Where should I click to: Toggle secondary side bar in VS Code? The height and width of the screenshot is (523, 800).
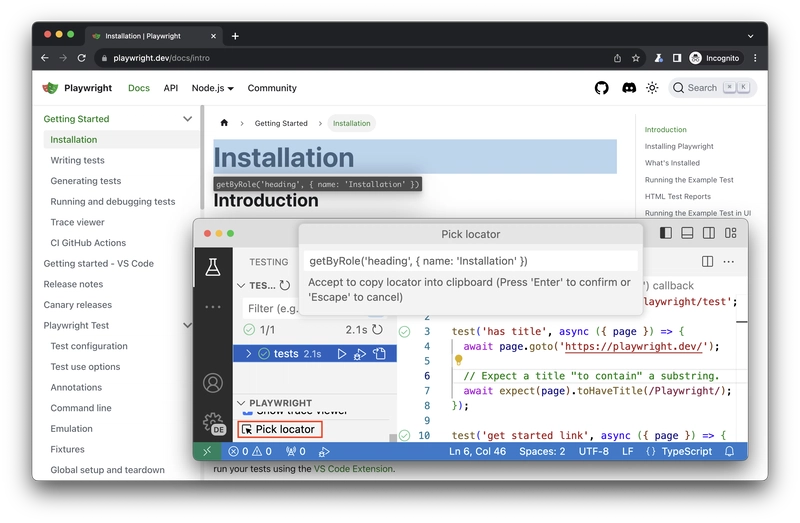pyautogui.click(x=709, y=233)
